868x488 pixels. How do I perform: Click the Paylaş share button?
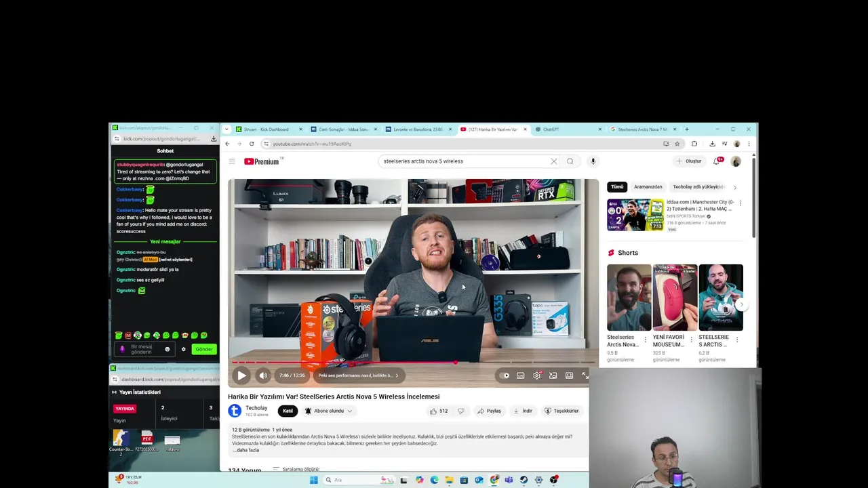489,411
